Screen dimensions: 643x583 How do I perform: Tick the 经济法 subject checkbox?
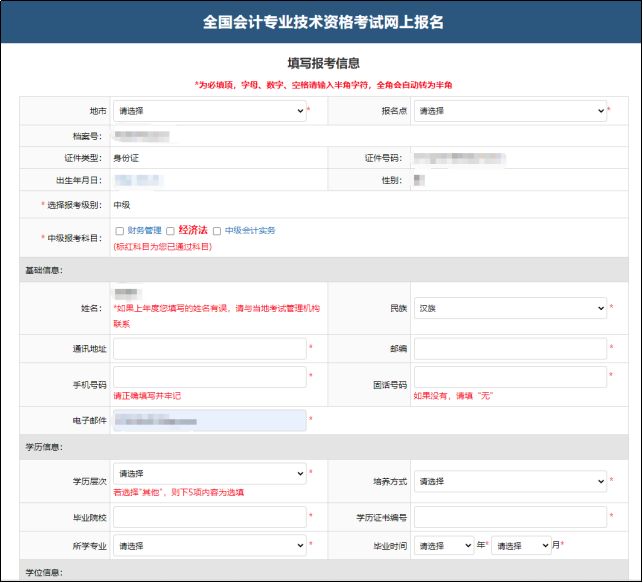coord(171,231)
